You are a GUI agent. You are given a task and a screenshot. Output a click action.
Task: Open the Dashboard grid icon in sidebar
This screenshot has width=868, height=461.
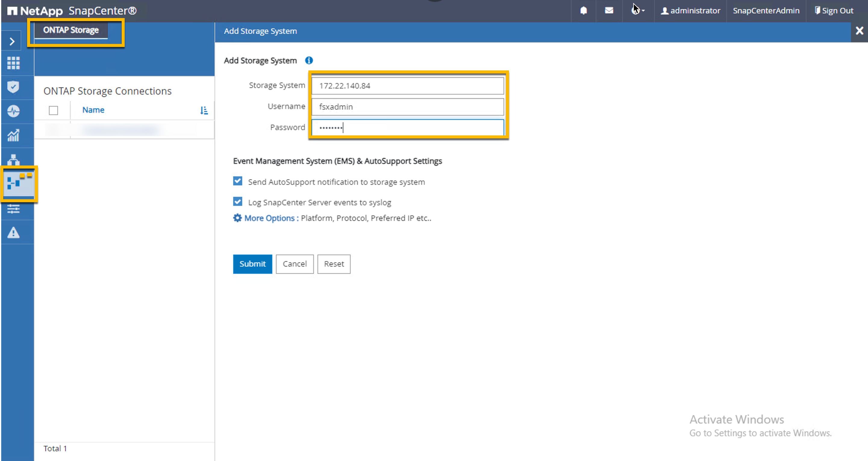[14, 63]
